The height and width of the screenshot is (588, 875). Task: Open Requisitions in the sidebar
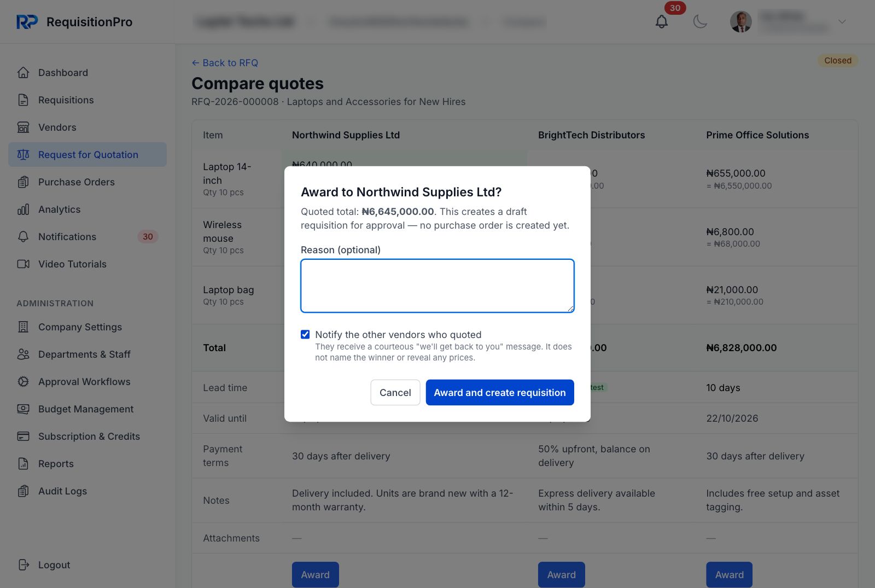pyautogui.click(x=87, y=100)
